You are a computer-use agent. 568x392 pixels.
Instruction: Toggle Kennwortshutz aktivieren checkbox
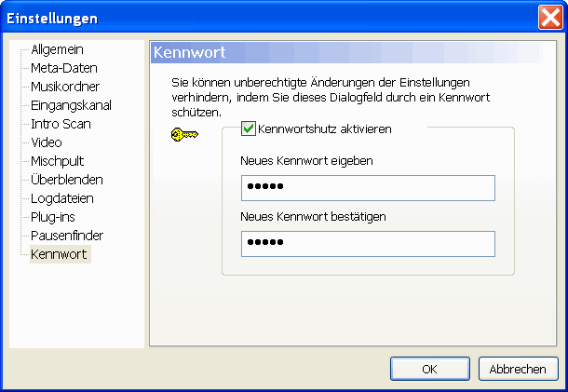pyautogui.click(x=249, y=129)
